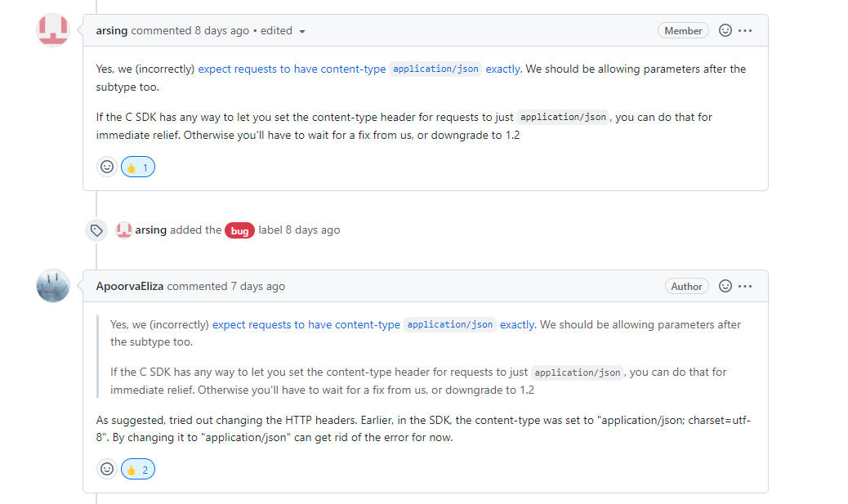This screenshot has height=504, width=848.
Task: Open three-dot menu on arsing's comment
Action: tap(745, 30)
